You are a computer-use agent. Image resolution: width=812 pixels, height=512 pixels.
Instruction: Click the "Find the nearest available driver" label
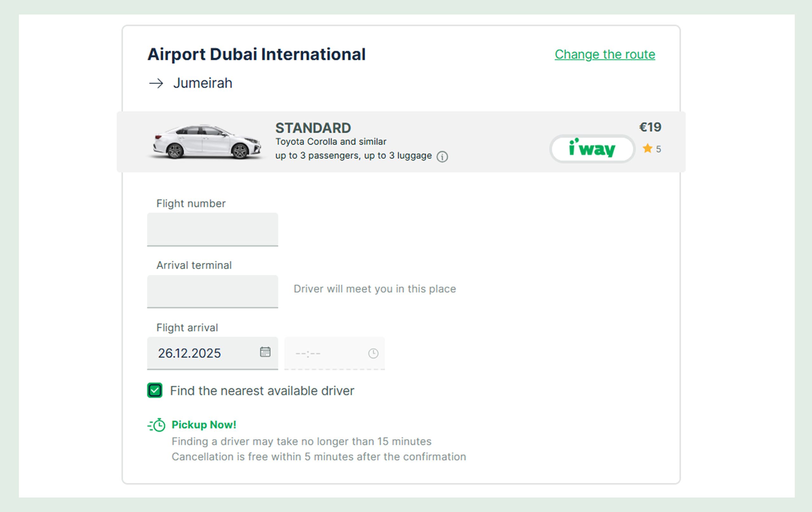tap(262, 391)
